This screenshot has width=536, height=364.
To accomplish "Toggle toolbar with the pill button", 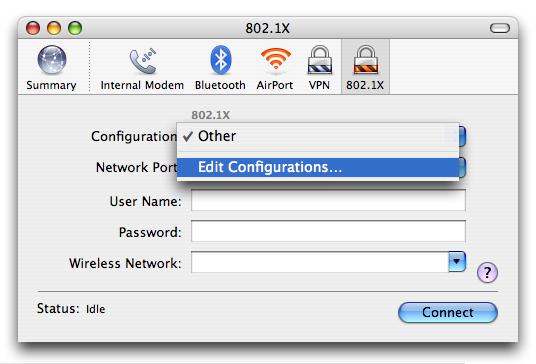I will pyautogui.click(x=500, y=28).
